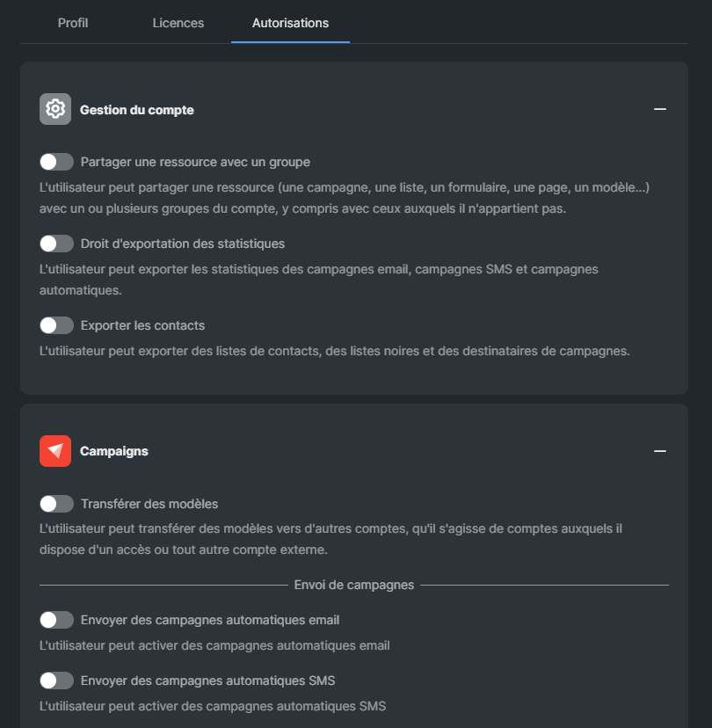The height and width of the screenshot is (728, 712).
Task: Click the red paper plane Campaigns icon
Action: tap(54, 450)
